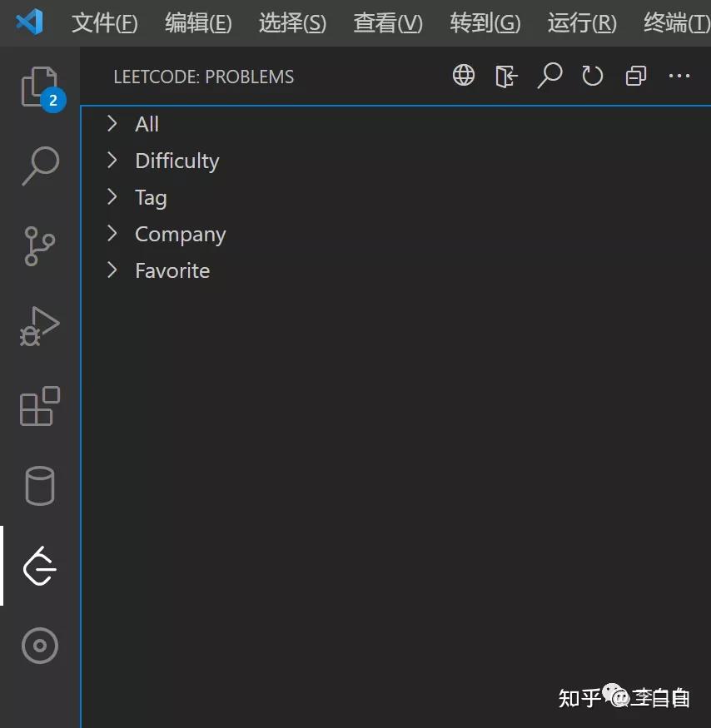Image resolution: width=711 pixels, height=728 pixels.
Task: Click the LEETCODE: PROBLEMS panel title
Action: click(x=203, y=77)
